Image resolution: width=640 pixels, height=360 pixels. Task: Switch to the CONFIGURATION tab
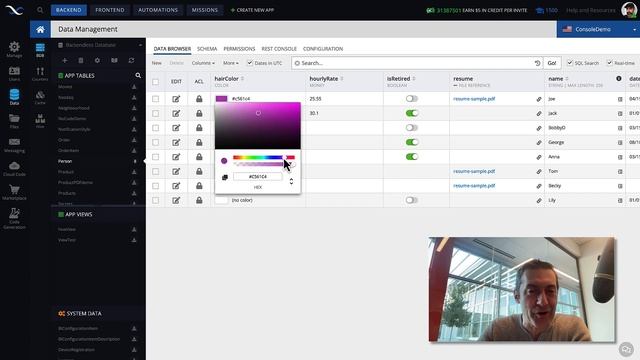coord(323,49)
